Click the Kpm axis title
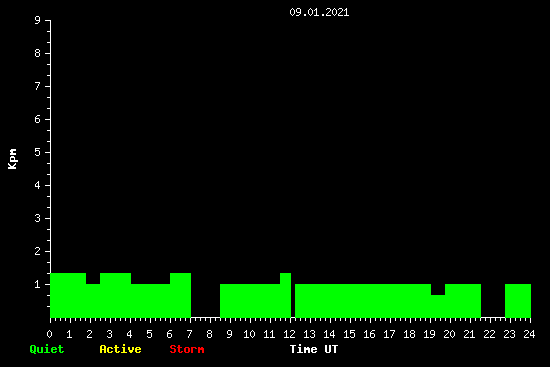 pos(13,159)
